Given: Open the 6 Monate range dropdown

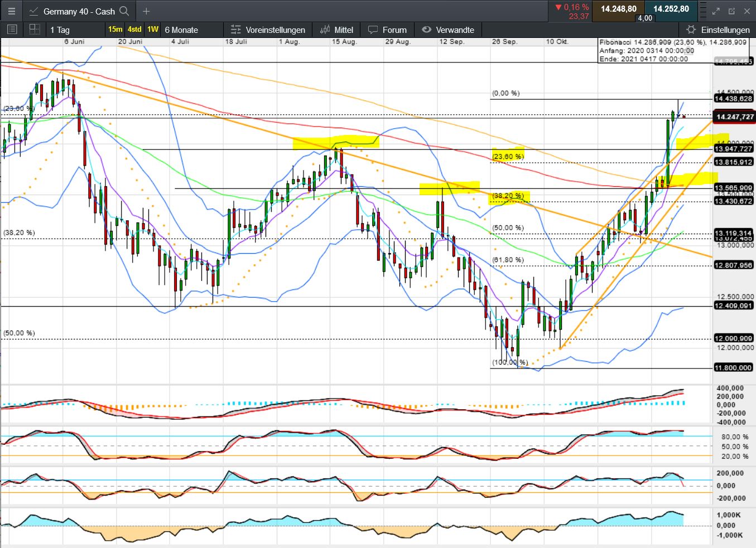Looking at the screenshot, I should (x=181, y=30).
